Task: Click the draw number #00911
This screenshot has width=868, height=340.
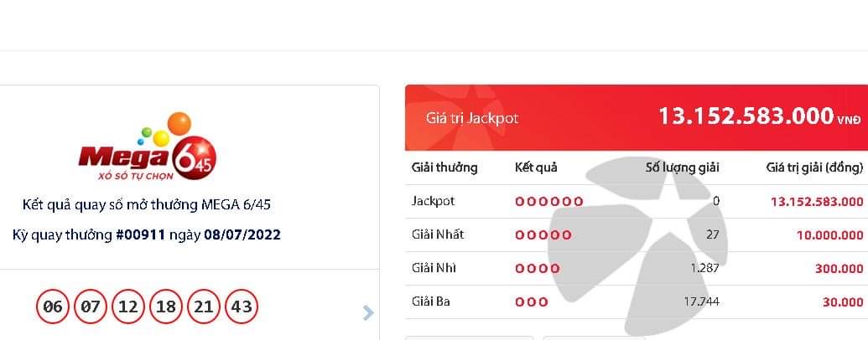Action: tap(140, 235)
